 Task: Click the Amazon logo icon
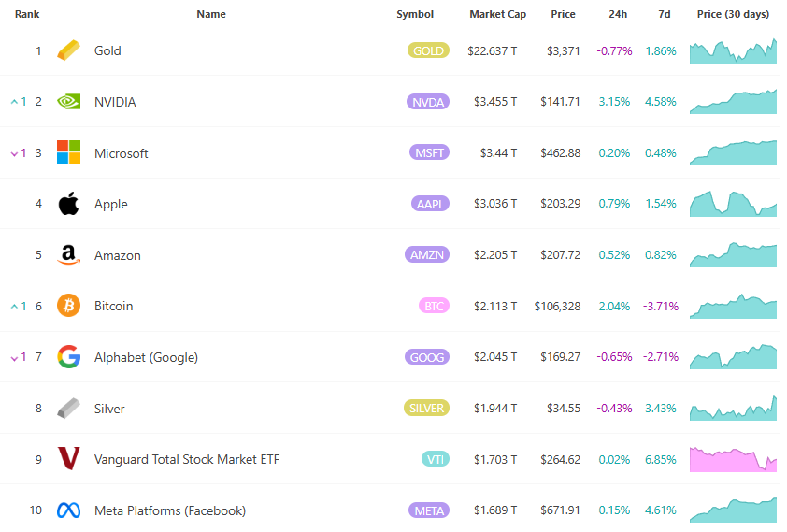69,255
